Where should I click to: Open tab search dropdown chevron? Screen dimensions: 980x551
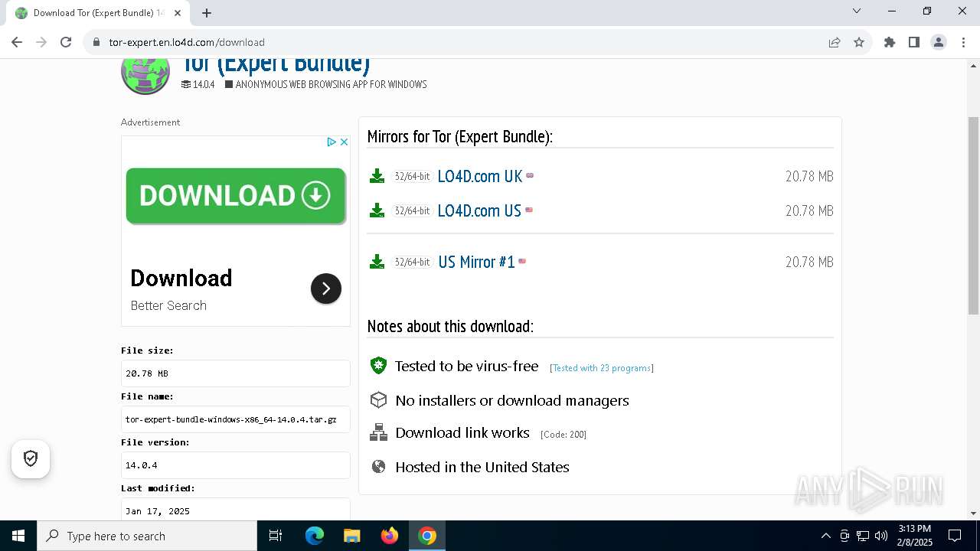857,11
